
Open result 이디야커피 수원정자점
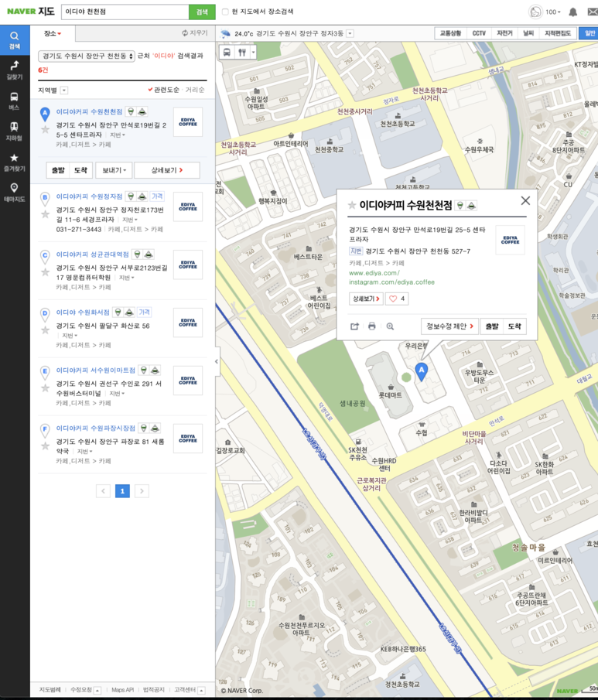click(x=89, y=196)
